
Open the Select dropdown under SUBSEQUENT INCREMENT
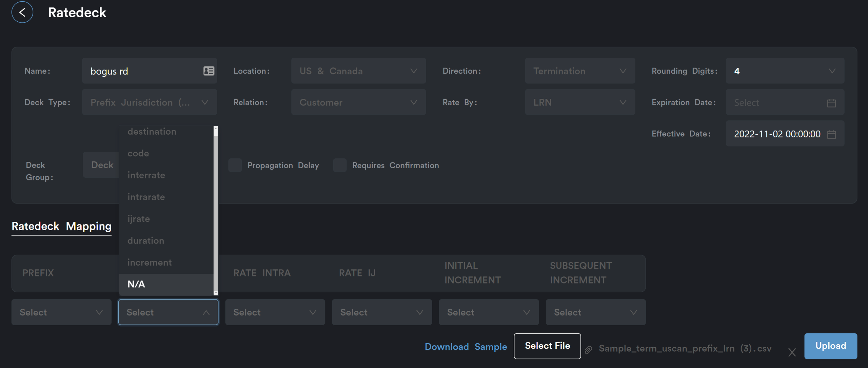595,312
